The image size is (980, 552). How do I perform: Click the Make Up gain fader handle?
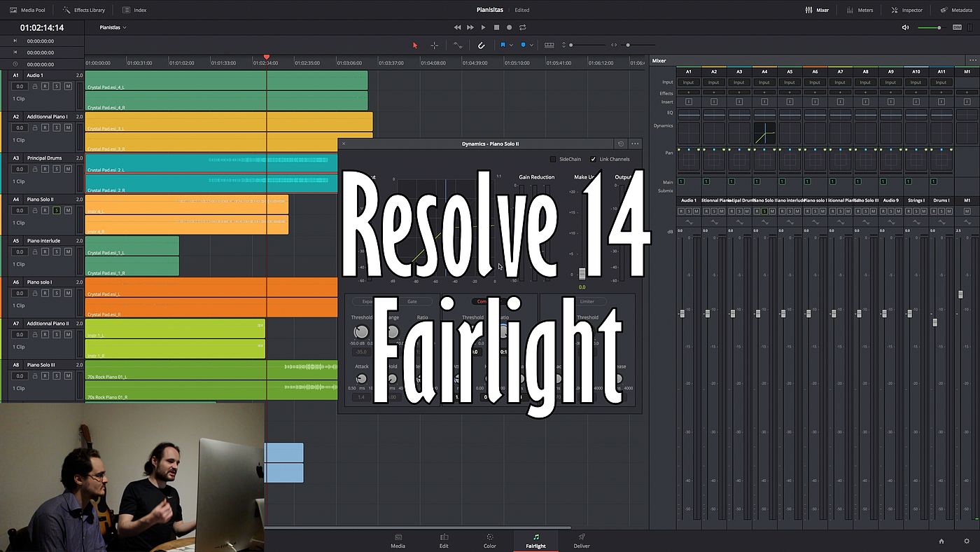click(582, 274)
